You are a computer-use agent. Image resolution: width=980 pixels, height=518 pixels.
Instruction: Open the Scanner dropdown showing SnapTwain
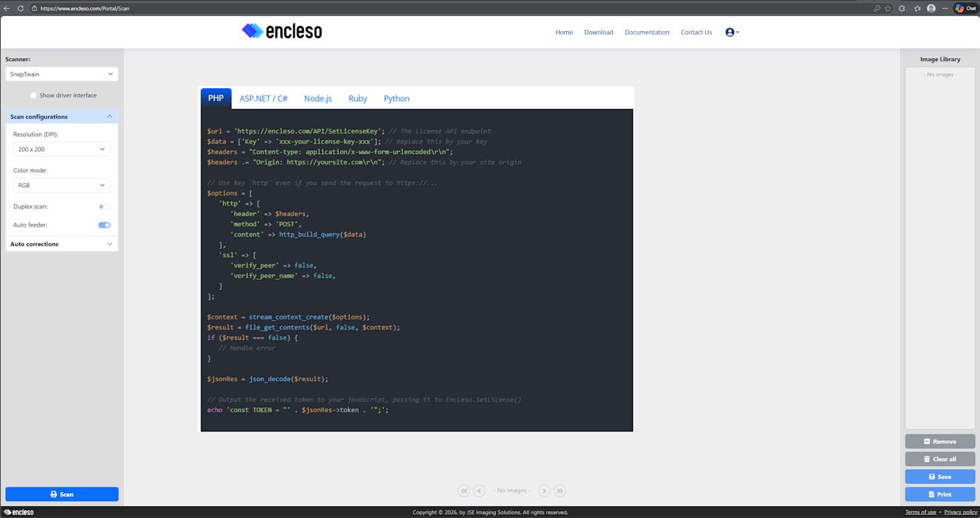(x=62, y=74)
